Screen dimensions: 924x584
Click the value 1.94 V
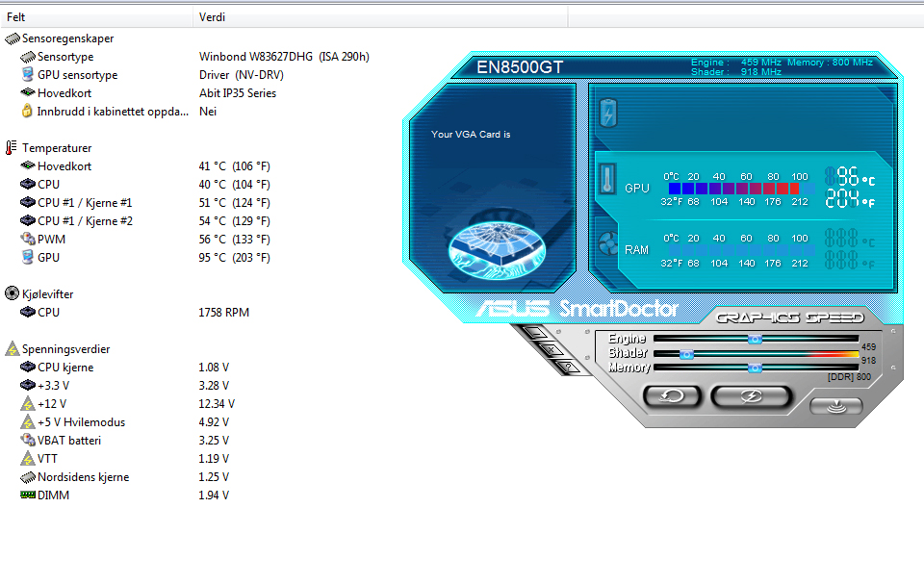click(x=214, y=495)
